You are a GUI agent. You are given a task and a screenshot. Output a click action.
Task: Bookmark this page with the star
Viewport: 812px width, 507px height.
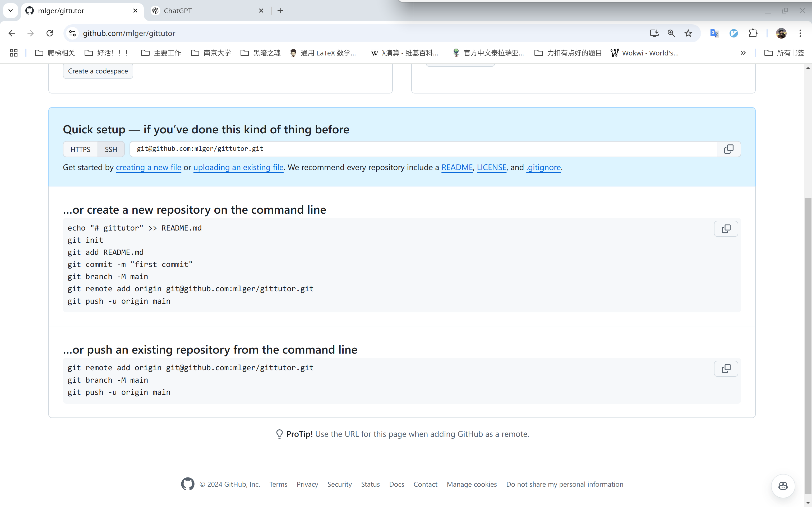click(x=688, y=33)
